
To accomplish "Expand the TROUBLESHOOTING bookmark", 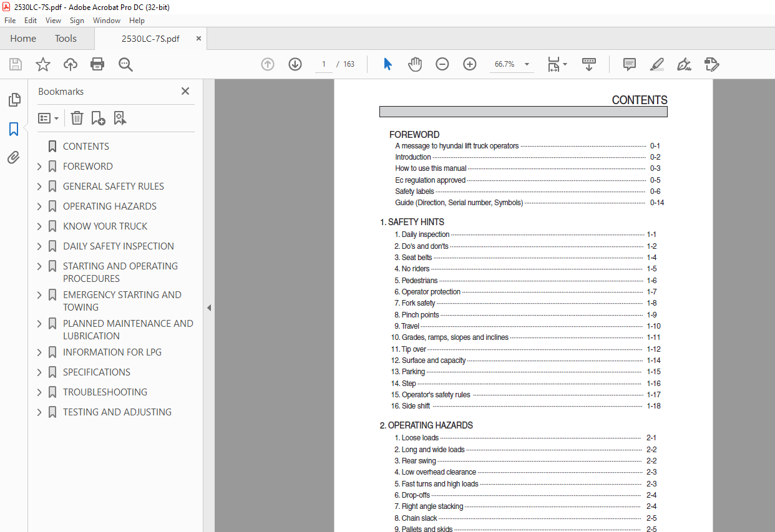I will 39,392.
